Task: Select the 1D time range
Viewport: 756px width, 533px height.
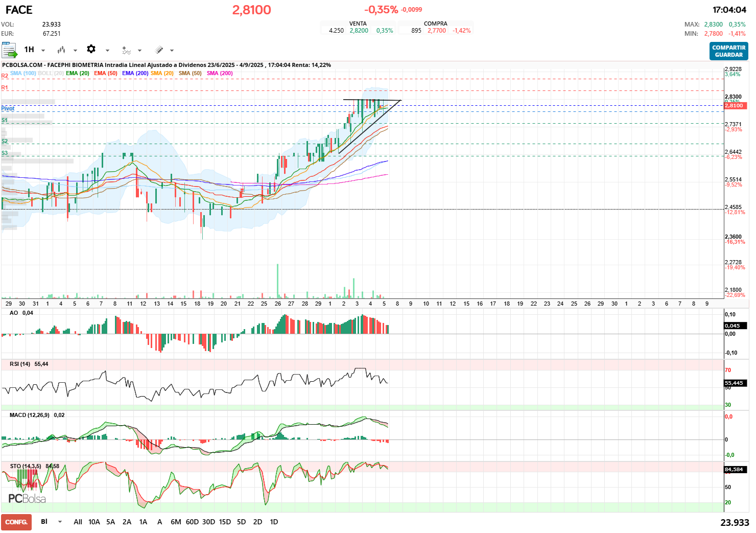Action: click(x=274, y=522)
